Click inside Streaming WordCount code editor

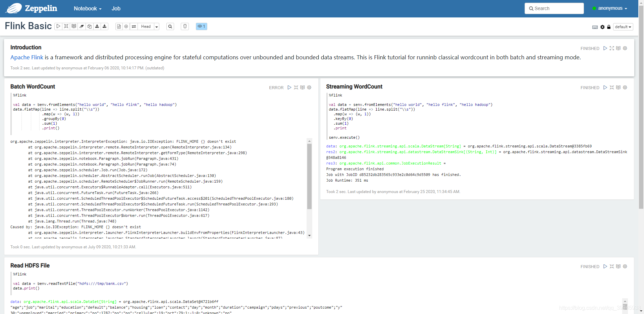click(477, 116)
